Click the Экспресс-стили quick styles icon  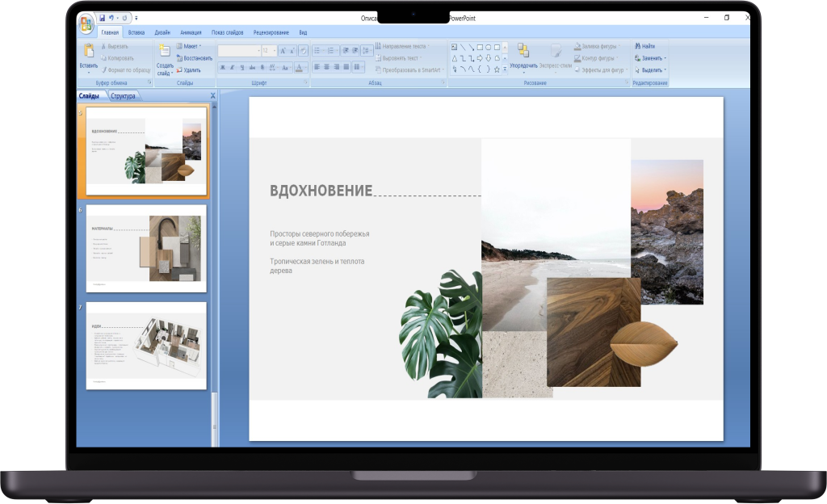coord(556,51)
